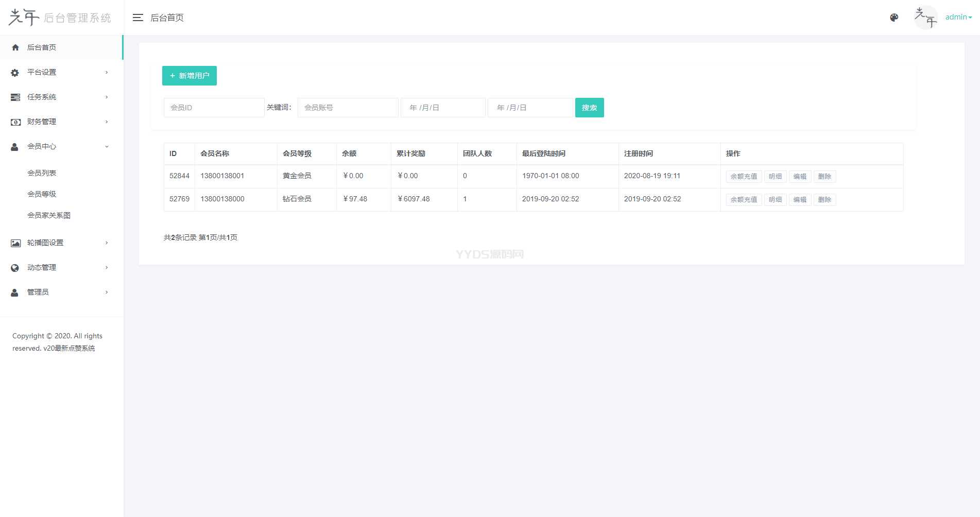Go to 会员家关系图 page
The width and height of the screenshot is (980, 517).
click(49, 215)
